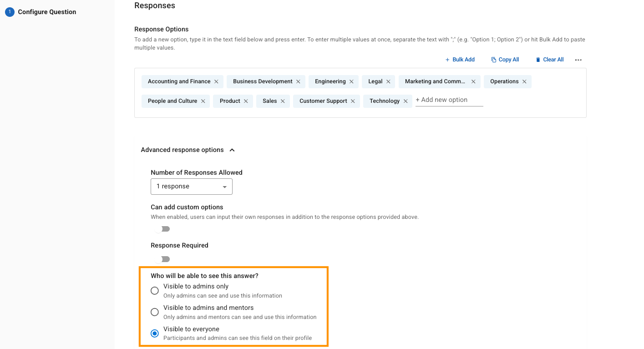This screenshot has height=349, width=644.
Task: Choose Visible to admins and mentors
Action: pyautogui.click(x=155, y=312)
